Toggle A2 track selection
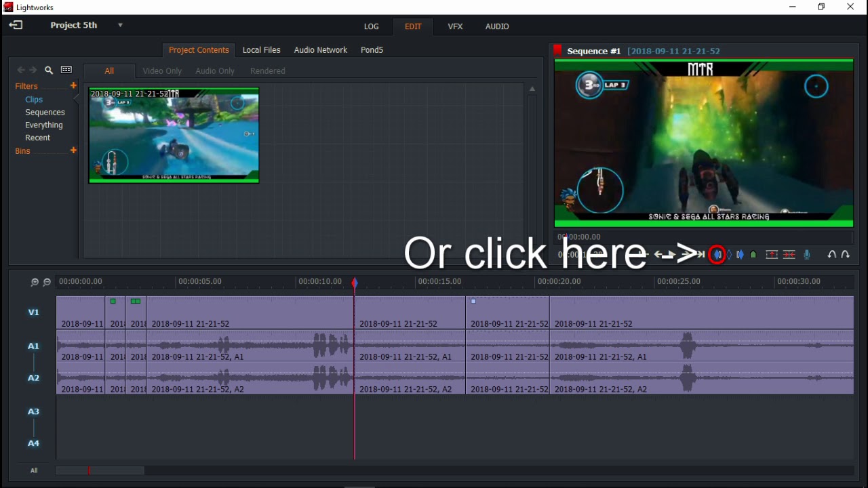This screenshot has height=488, width=868. coord(33,378)
